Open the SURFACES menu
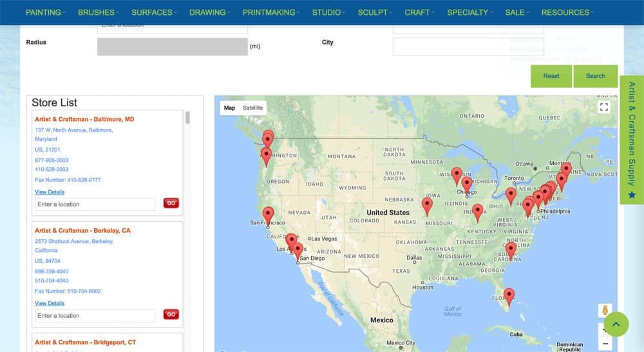644x352 pixels. [154, 12]
